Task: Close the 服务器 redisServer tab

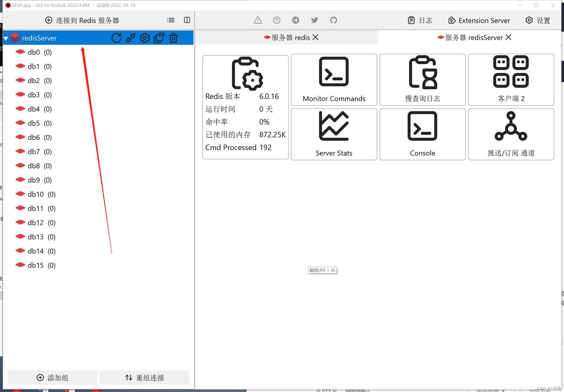Action: click(508, 37)
